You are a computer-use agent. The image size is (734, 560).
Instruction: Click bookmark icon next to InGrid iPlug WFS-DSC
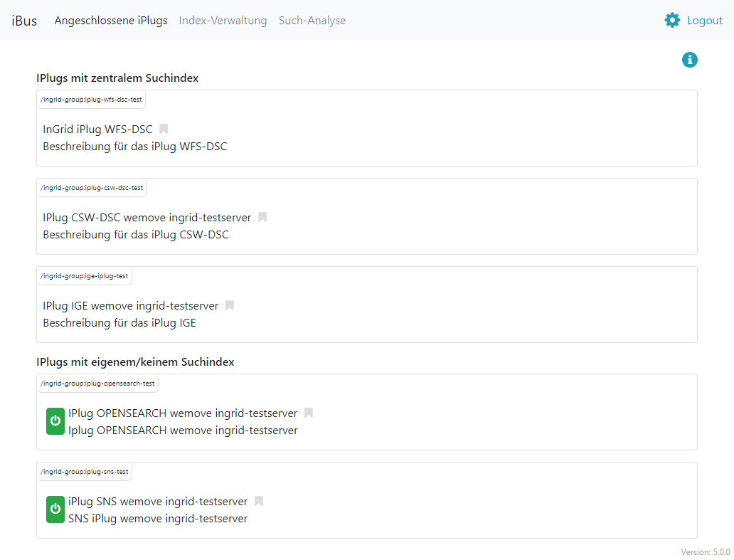(164, 130)
